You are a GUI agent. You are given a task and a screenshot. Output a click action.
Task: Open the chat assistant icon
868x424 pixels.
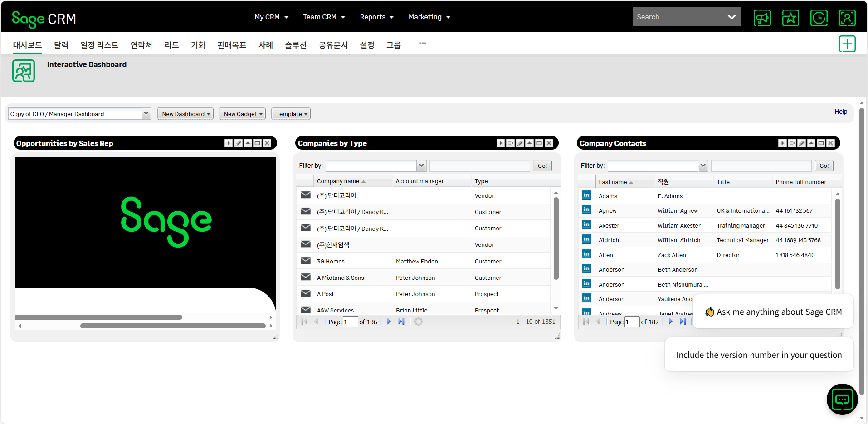[x=842, y=400]
